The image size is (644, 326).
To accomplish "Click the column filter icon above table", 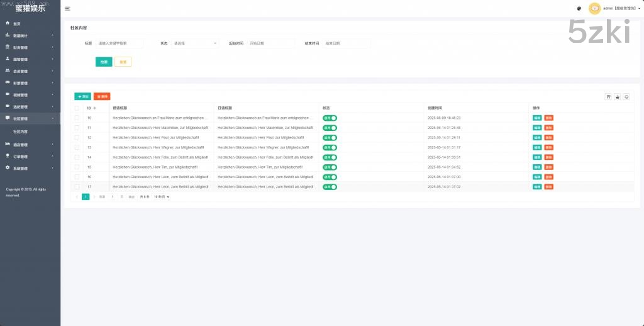I will (x=608, y=96).
